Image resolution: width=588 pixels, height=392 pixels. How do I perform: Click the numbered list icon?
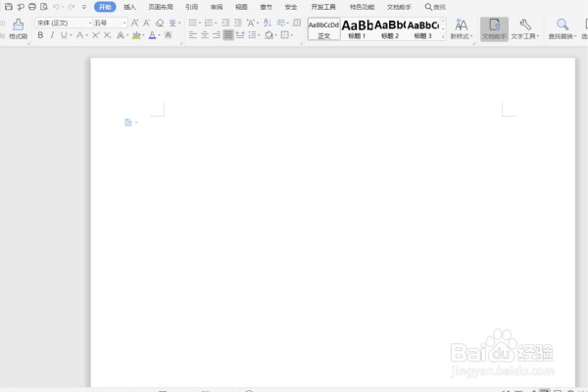point(209,23)
